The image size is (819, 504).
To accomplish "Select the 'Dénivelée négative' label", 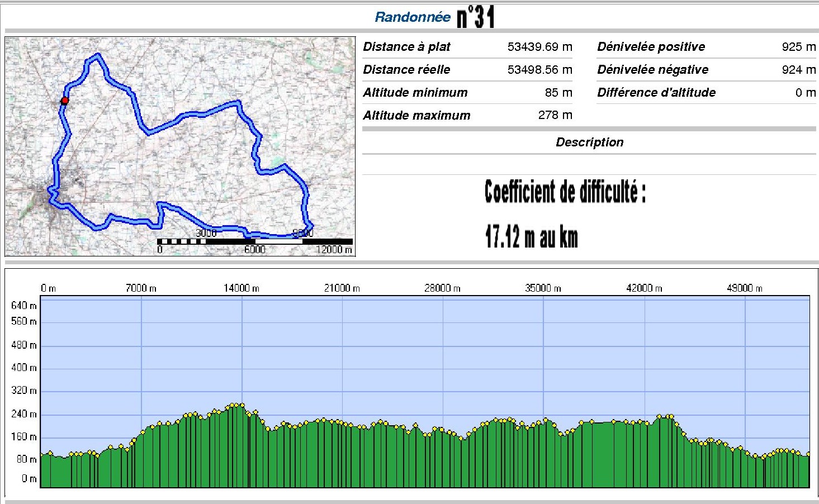I will tap(652, 70).
